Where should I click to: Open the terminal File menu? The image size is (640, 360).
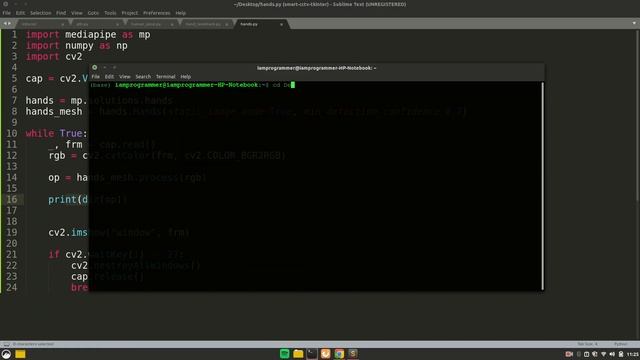(x=96, y=77)
